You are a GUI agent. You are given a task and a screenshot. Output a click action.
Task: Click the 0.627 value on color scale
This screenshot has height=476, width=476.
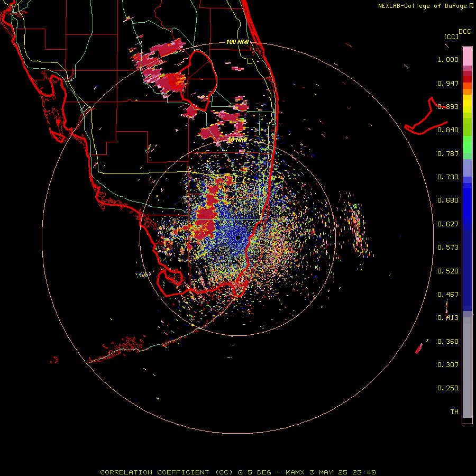[x=448, y=224]
